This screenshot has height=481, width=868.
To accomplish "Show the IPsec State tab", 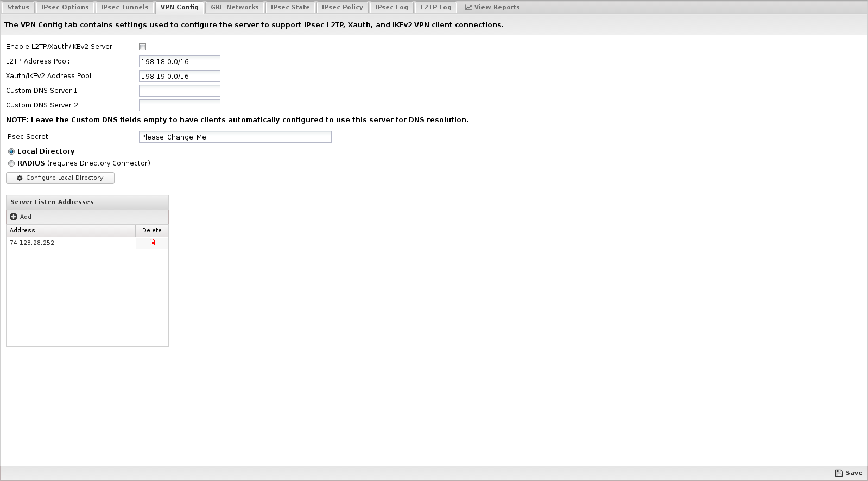I will point(290,7).
